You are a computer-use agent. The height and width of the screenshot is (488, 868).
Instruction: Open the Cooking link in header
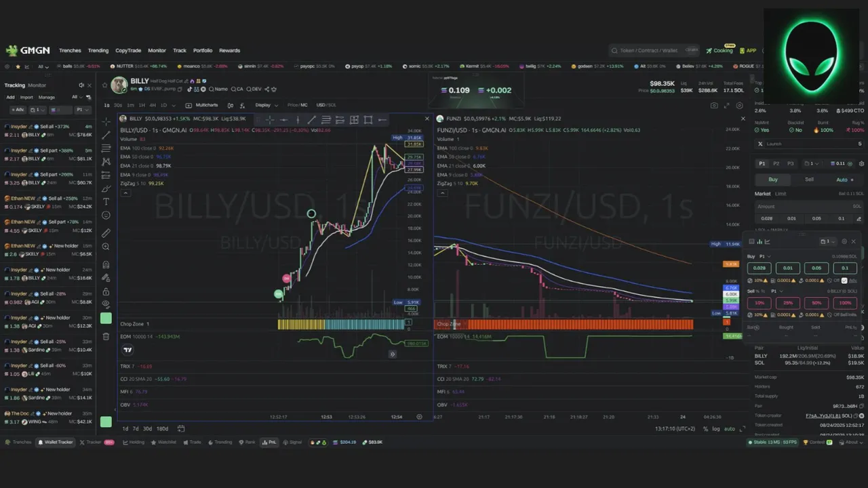pos(719,51)
